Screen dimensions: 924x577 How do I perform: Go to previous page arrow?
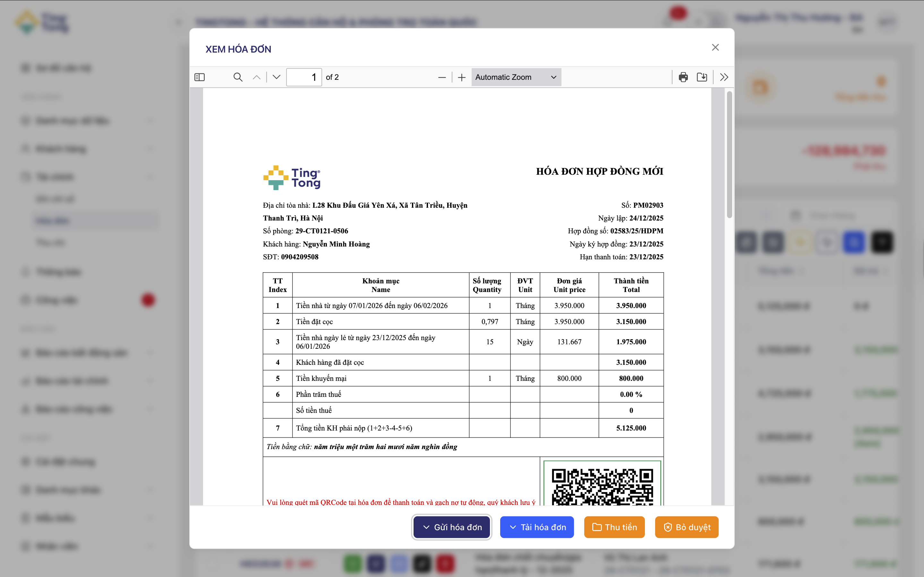coord(257,77)
